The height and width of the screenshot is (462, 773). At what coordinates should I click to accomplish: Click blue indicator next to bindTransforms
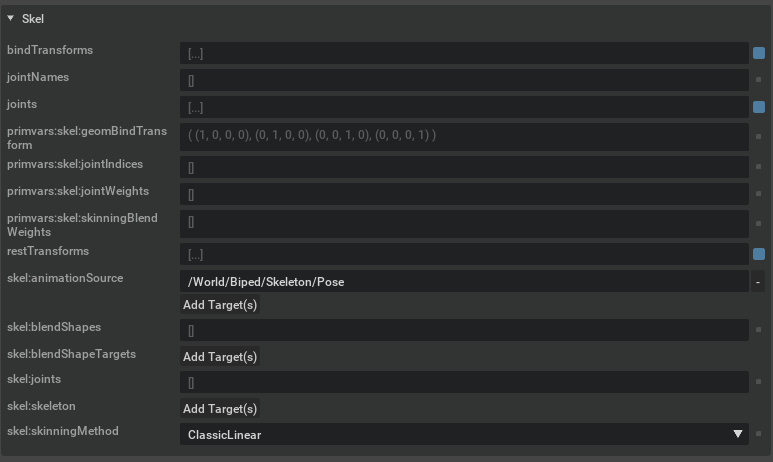pyautogui.click(x=759, y=53)
